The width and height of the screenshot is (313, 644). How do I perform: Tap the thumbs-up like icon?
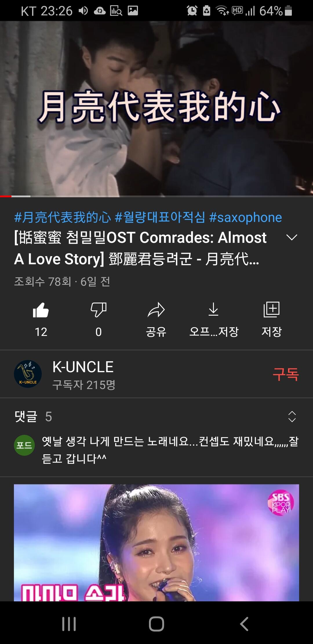click(x=41, y=310)
